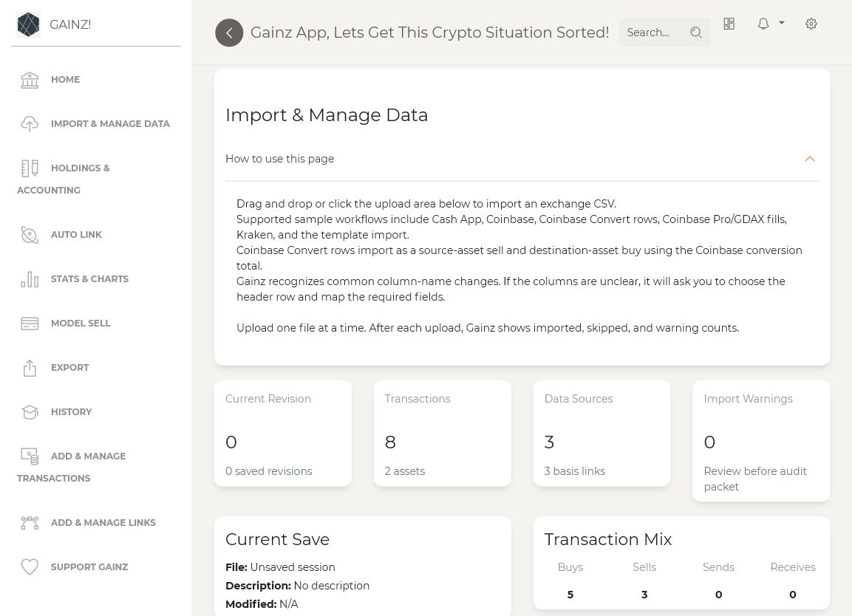This screenshot has height=616, width=852.
Task: Click SUPPORT GAINZ link
Action: click(89, 567)
